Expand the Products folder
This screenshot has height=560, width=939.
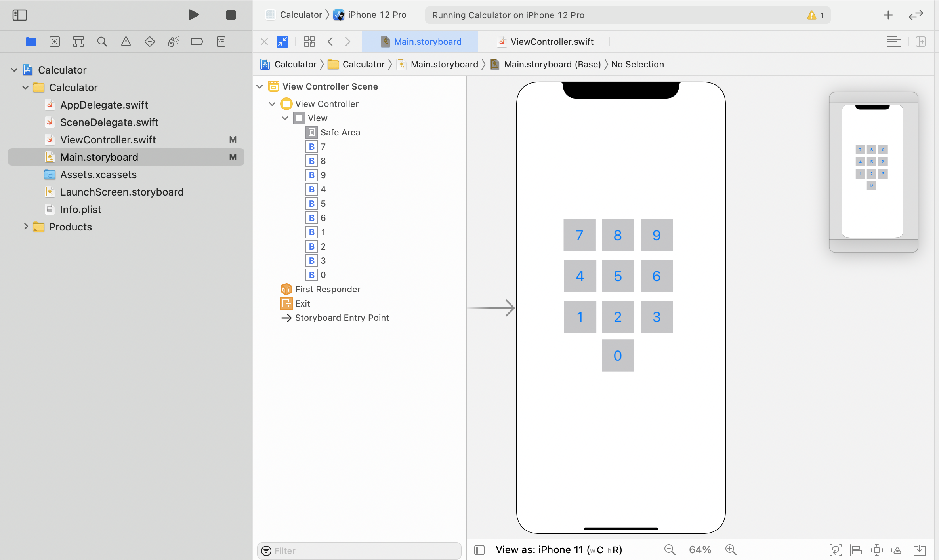tap(26, 227)
